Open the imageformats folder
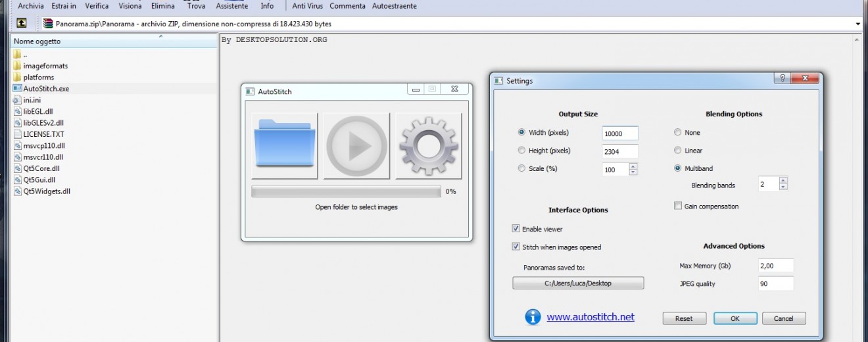Image resolution: width=868 pixels, height=342 pixels. [45, 66]
